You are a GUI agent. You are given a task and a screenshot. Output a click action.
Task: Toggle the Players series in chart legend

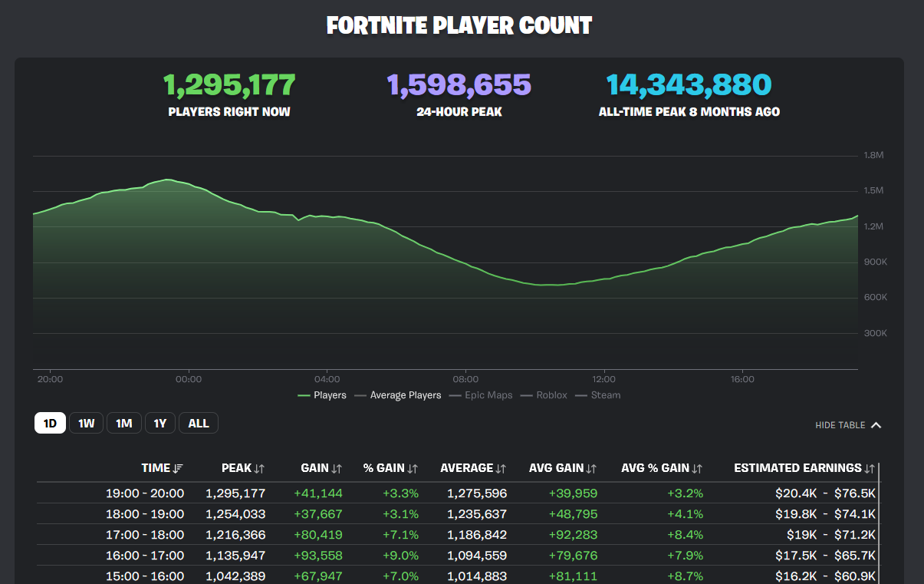point(322,395)
